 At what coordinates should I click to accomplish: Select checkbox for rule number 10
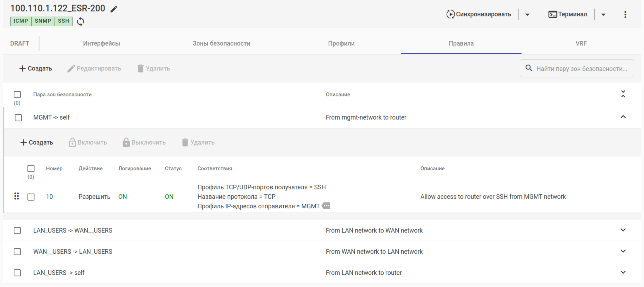tap(31, 197)
